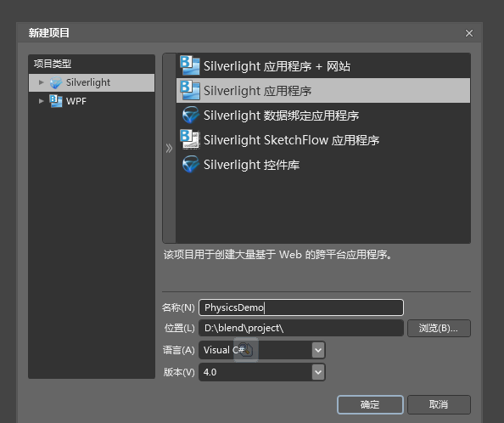The height and width of the screenshot is (423, 504).
Task: Expand the Silverlight tree node arrow
Action: click(41, 82)
